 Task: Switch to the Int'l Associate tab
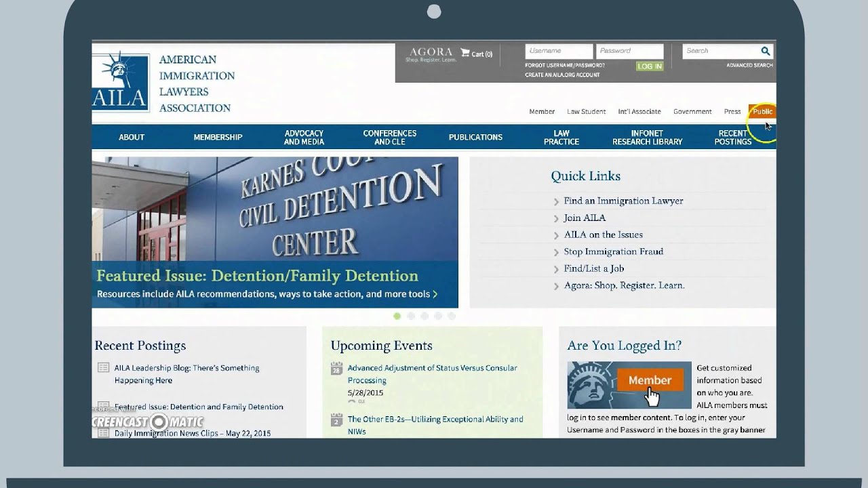coord(639,112)
